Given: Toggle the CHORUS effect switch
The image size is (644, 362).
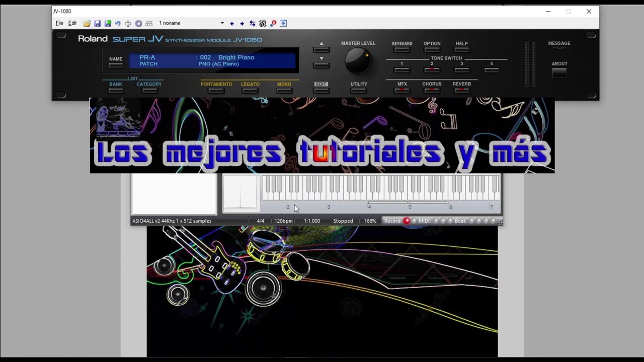Looking at the screenshot, I should tap(432, 90).
